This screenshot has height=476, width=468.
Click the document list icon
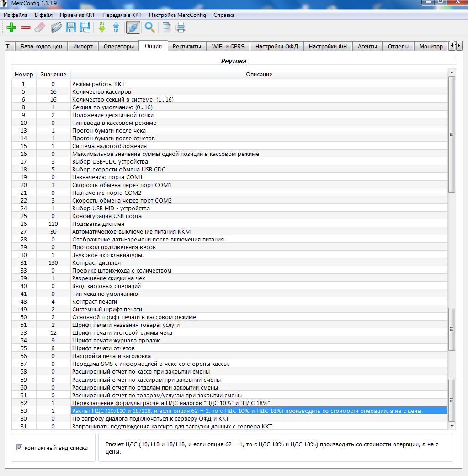[x=166, y=27]
